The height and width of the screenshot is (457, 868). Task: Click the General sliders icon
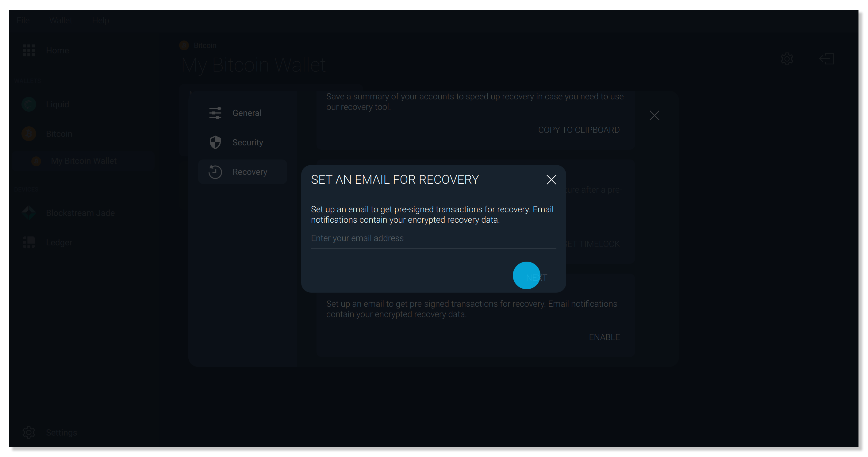pos(215,113)
